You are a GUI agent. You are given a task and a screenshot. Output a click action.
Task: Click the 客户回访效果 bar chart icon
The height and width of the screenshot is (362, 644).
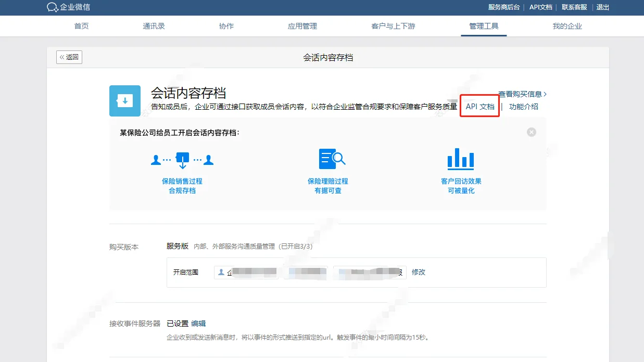tap(461, 159)
